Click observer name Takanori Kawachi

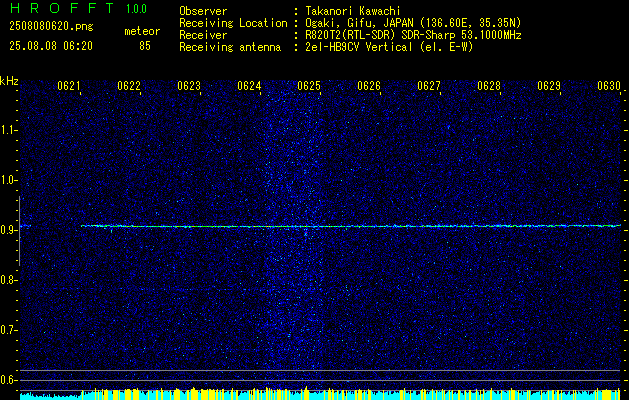(x=353, y=11)
